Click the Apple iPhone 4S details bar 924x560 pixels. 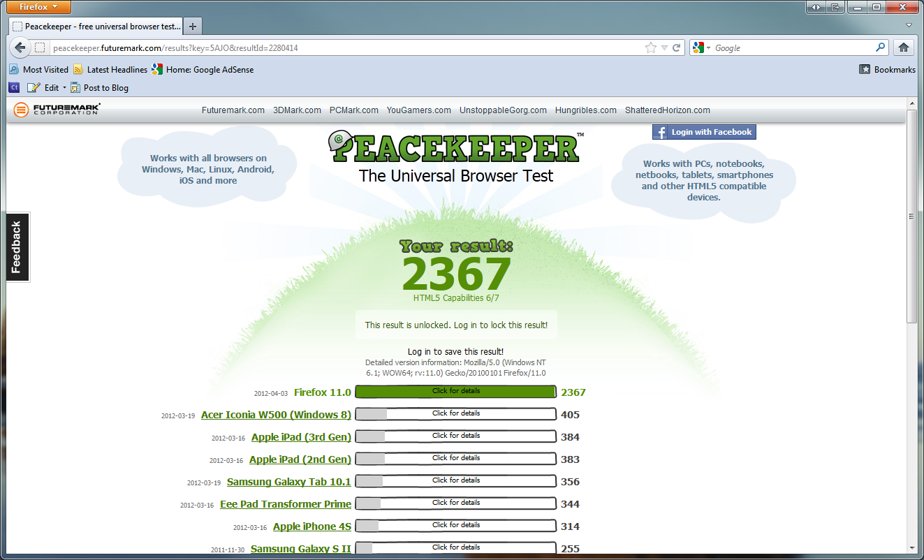tap(455, 526)
